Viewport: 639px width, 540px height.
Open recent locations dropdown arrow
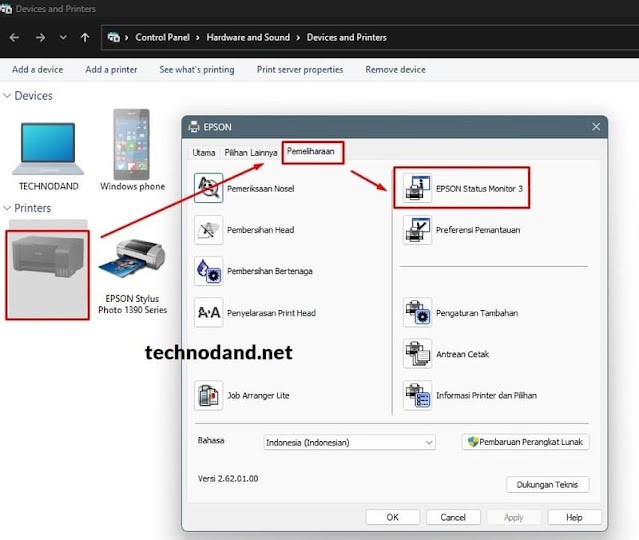click(x=63, y=37)
